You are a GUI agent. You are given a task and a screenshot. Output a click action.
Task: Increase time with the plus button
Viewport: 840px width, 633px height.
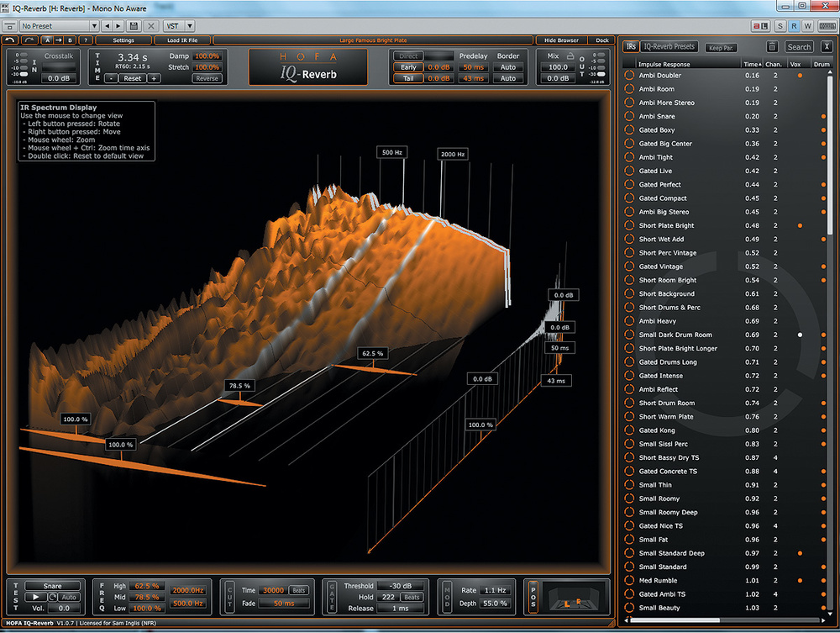[x=154, y=78]
